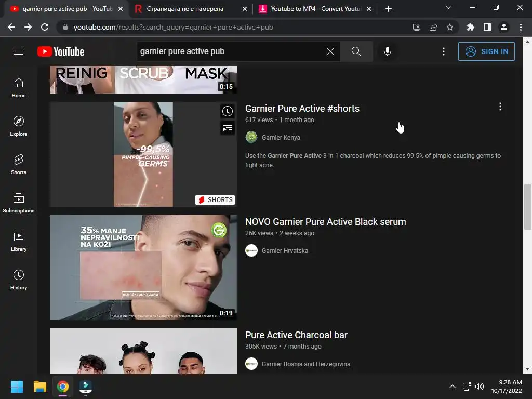Open the tab search dropdown chevron
The image size is (532, 399).
(448, 7)
